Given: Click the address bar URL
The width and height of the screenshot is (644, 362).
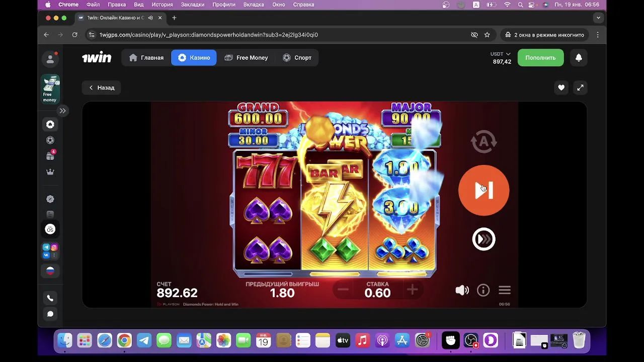Looking at the screenshot, I should pyautogui.click(x=208, y=35).
